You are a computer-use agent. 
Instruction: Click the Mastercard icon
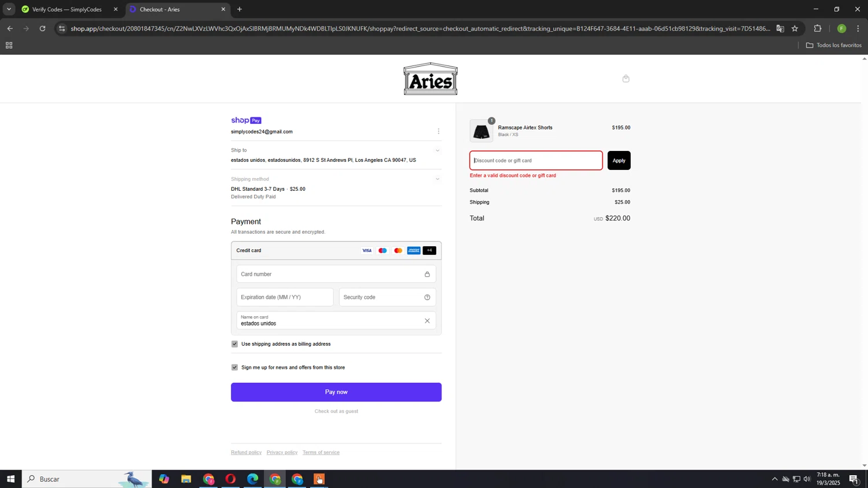[398, 250]
